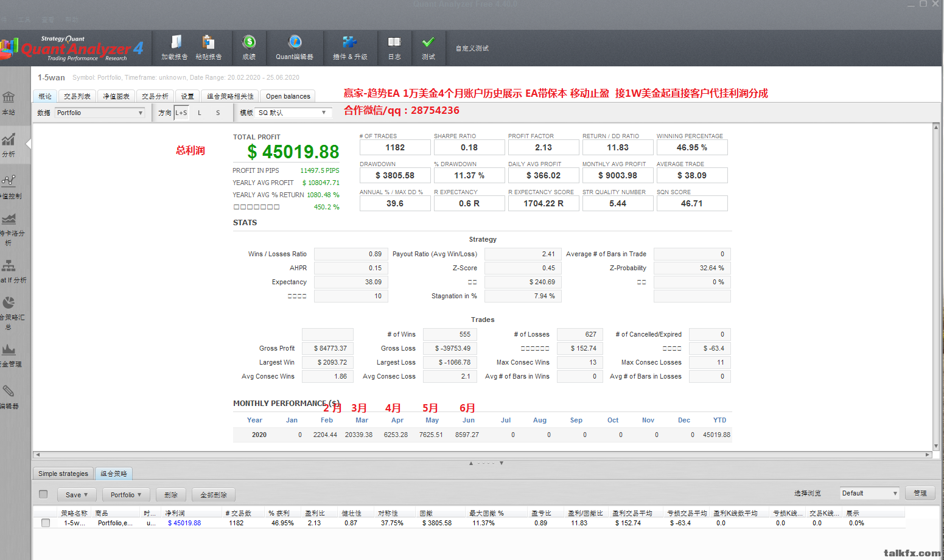Click the 管理 manage button

(920, 493)
